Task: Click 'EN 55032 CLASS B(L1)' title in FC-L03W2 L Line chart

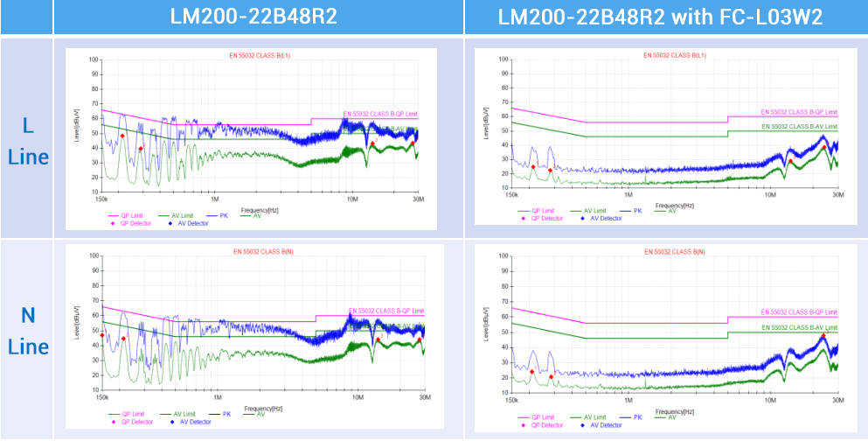Action: coord(675,55)
